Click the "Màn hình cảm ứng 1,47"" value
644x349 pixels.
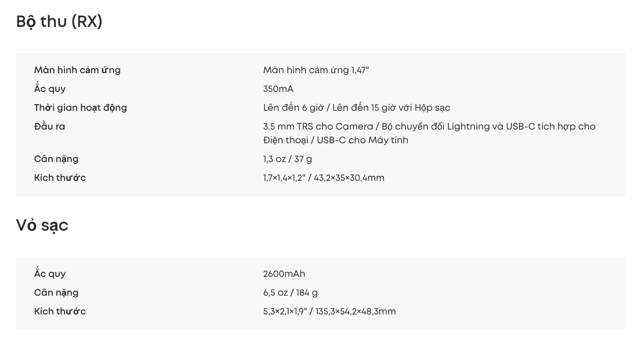(316, 70)
